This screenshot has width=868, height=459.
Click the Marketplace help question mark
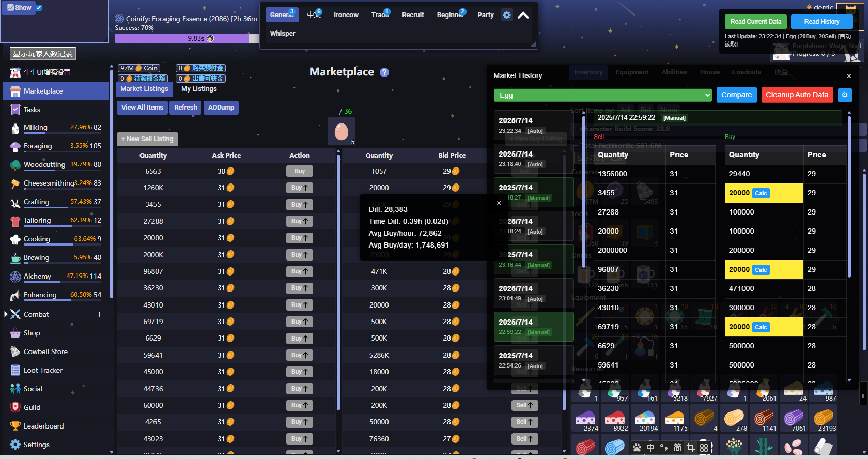coord(384,72)
